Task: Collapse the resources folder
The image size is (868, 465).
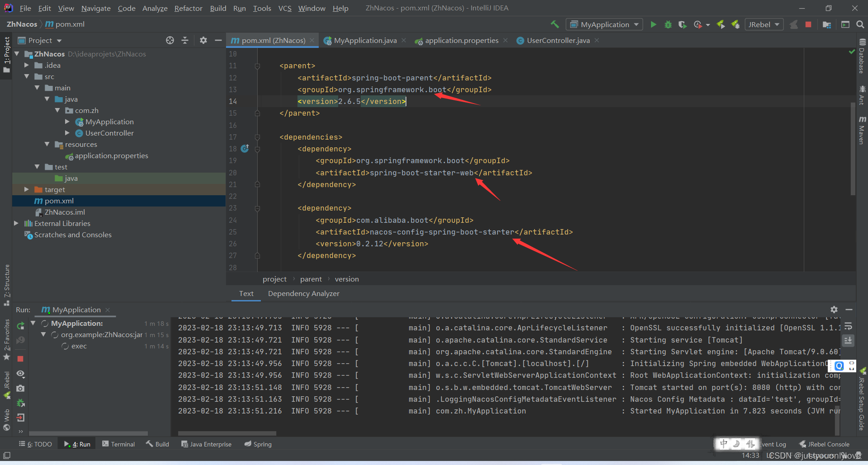Action: coord(47,144)
